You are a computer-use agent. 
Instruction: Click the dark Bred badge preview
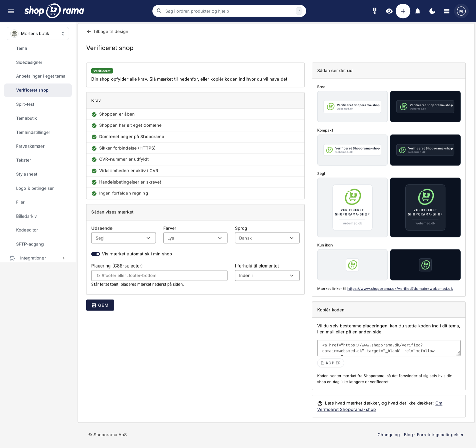[425, 106]
